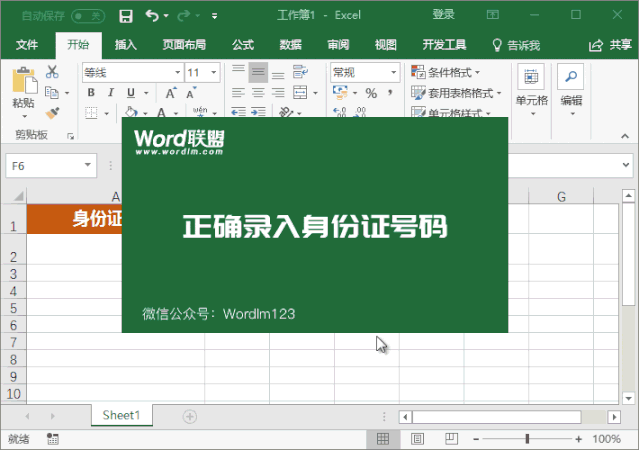Switch to the 页面布局 page layout tab
Image resolution: width=639 pixels, height=450 pixels.
point(184,44)
